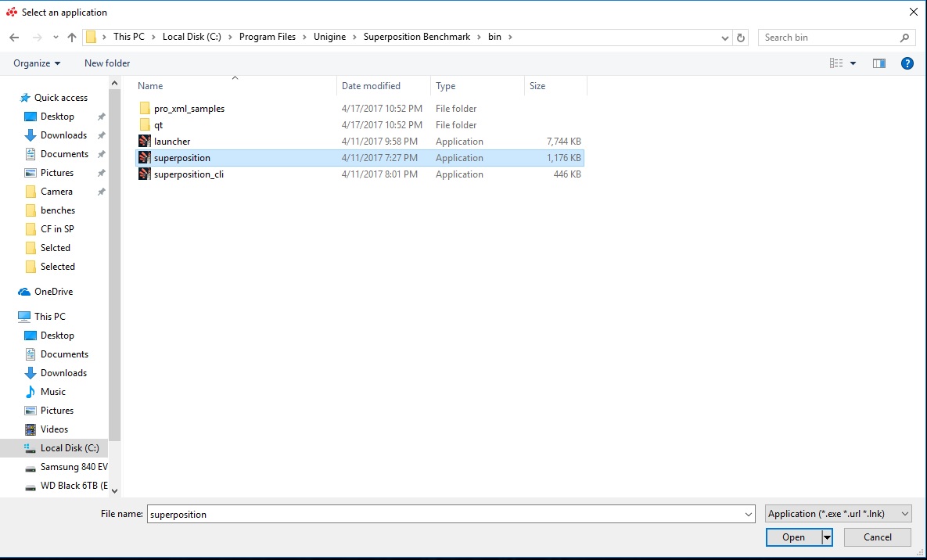Open Downloads under Quick access
Image resolution: width=927 pixels, height=560 pixels.
(63, 135)
